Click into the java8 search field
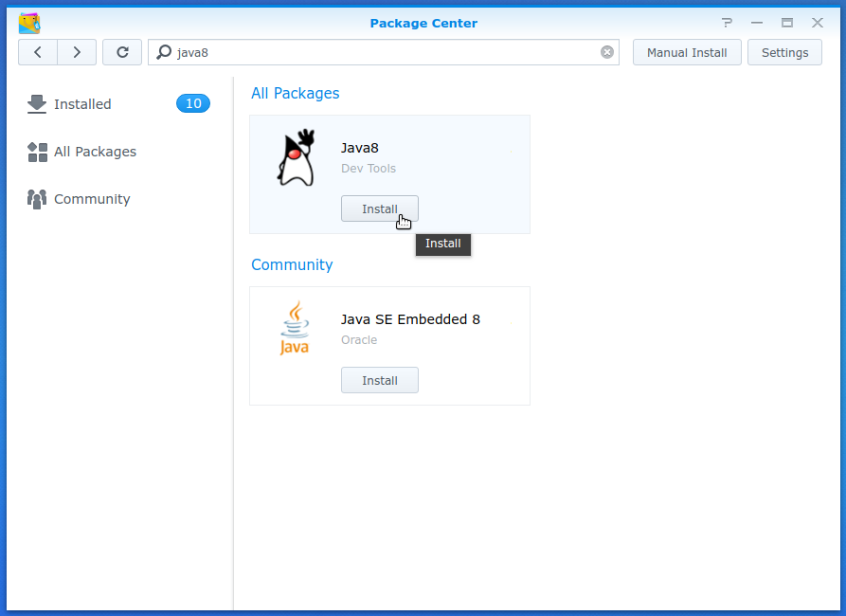Viewport: 846px width, 616px height. 379,52
